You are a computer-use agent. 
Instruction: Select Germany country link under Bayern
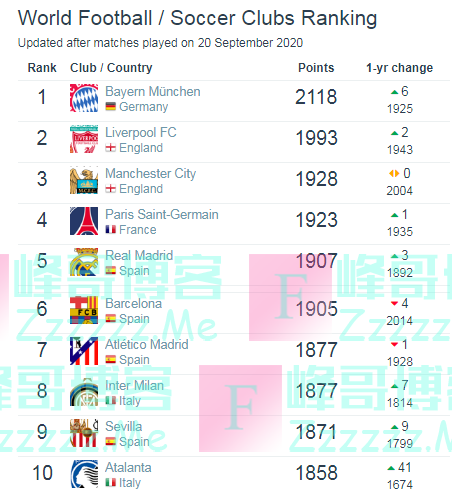coord(143,107)
